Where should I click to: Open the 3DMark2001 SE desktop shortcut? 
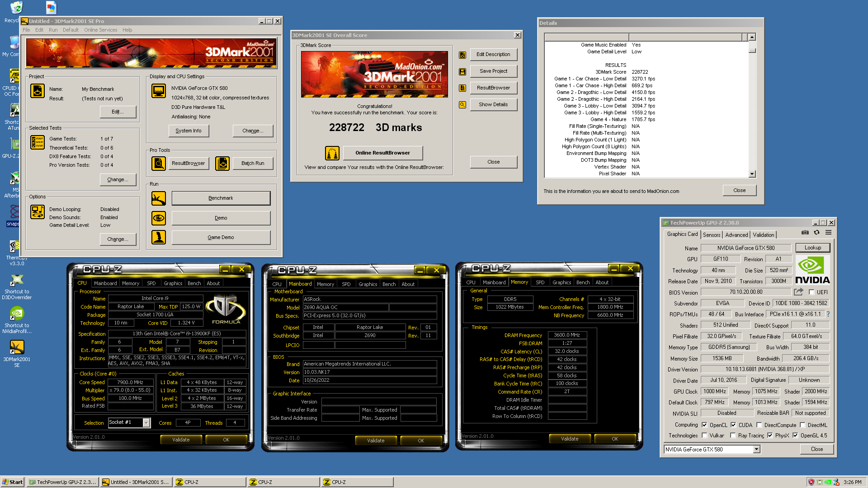tap(17, 353)
